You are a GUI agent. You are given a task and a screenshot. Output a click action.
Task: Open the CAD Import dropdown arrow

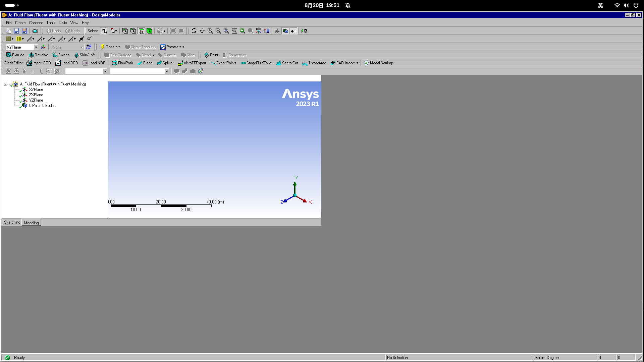(x=357, y=63)
